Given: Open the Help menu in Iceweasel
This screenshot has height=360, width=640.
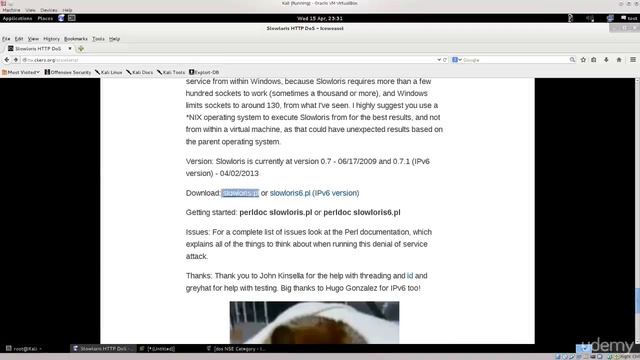Looking at the screenshot, I should tap(114, 39).
